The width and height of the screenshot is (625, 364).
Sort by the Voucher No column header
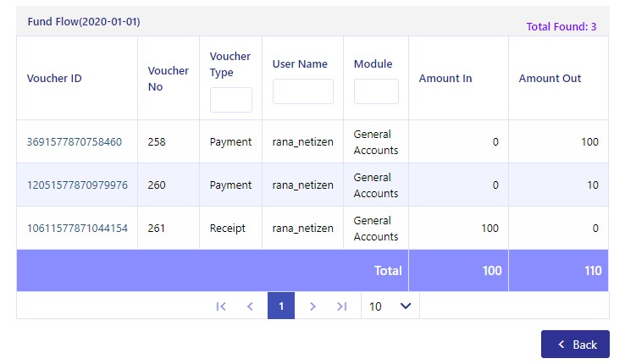point(169,79)
